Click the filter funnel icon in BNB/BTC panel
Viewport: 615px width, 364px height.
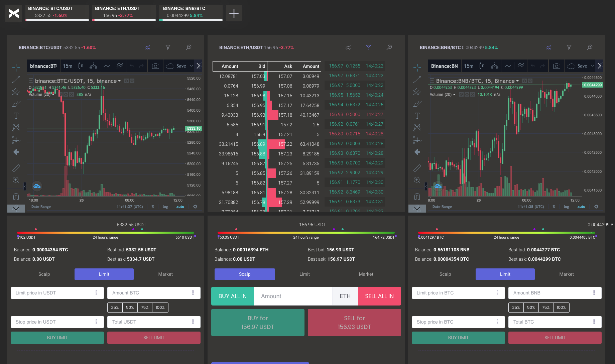tap(569, 47)
